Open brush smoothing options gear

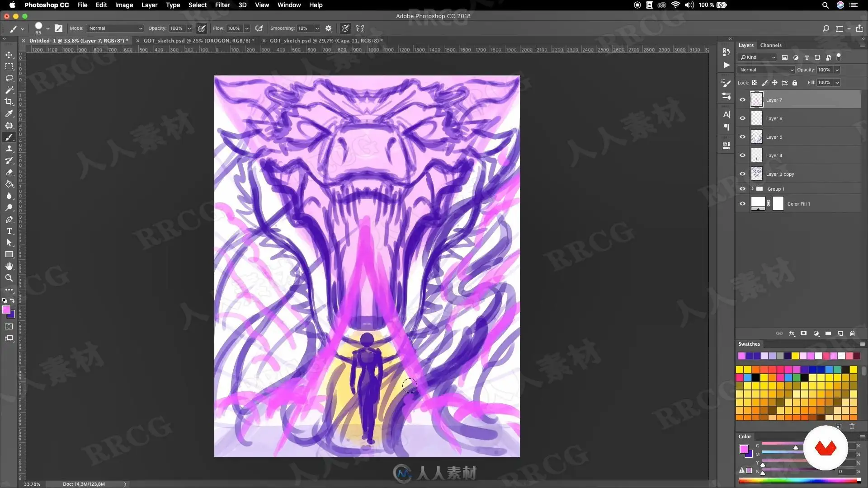329,28
